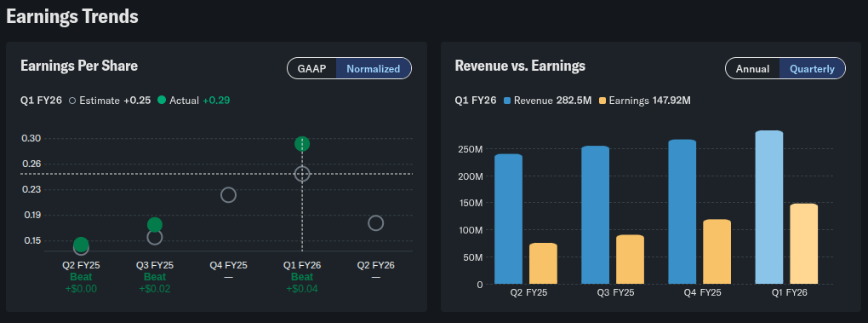Viewport: 868px width, 323px height.
Task: Select the Normalized EPS option
Action: tap(373, 69)
